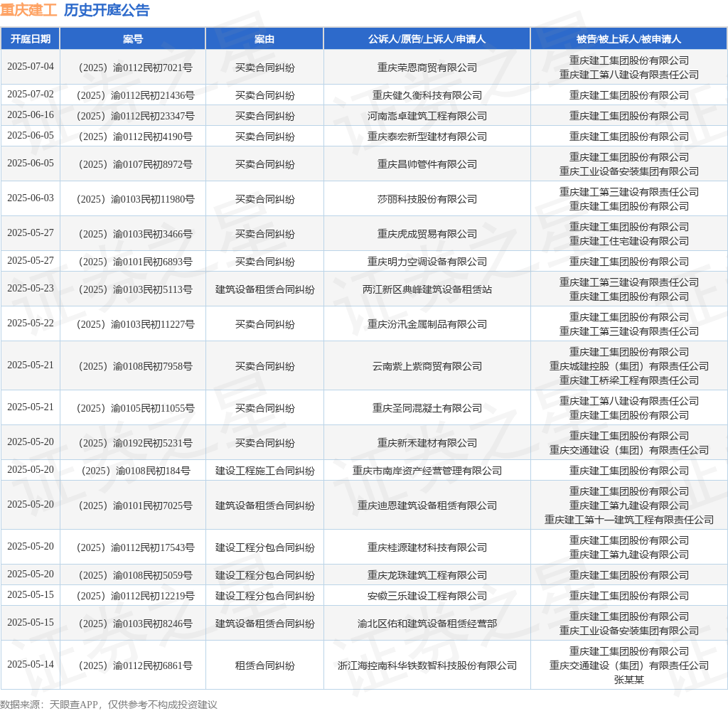
Task: Click plaintiff 重庆桂源建材科技有限公司
Action: click(x=427, y=547)
